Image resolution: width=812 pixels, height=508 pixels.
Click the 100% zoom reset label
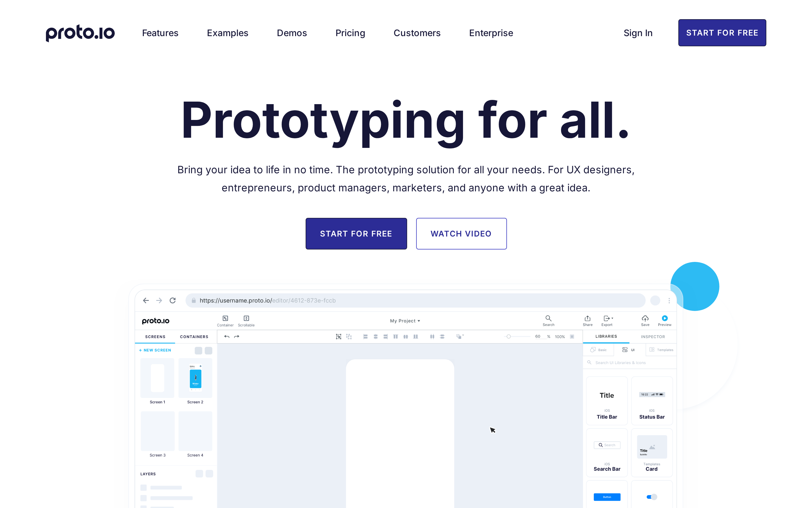560,337
